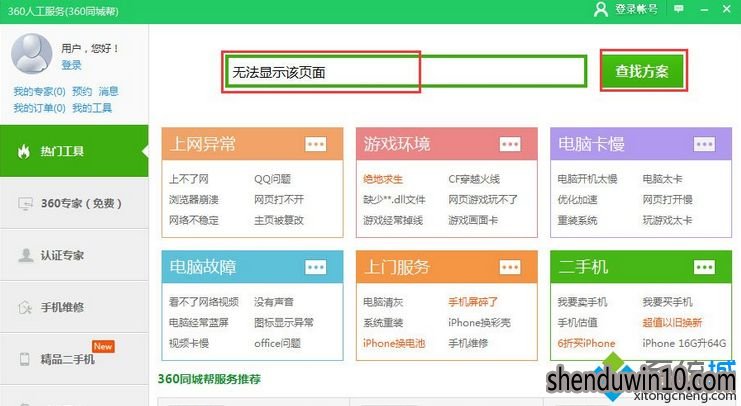Open 绝地求生 game entry
This screenshot has height=406, width=741.
pyautogui.click(x=383, y=179)
